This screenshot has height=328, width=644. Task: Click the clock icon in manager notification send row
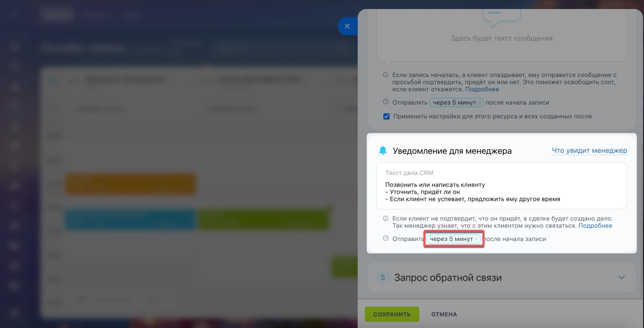coord(386,238)
